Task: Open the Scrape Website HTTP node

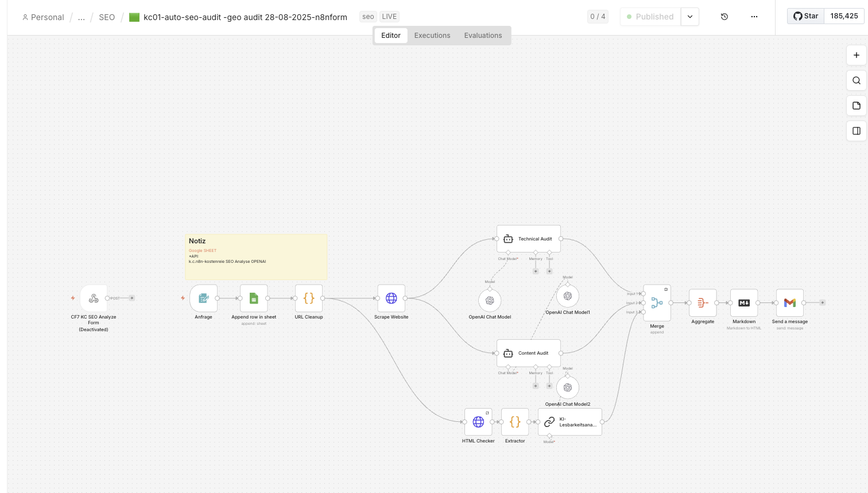Action: click(392, 298)
